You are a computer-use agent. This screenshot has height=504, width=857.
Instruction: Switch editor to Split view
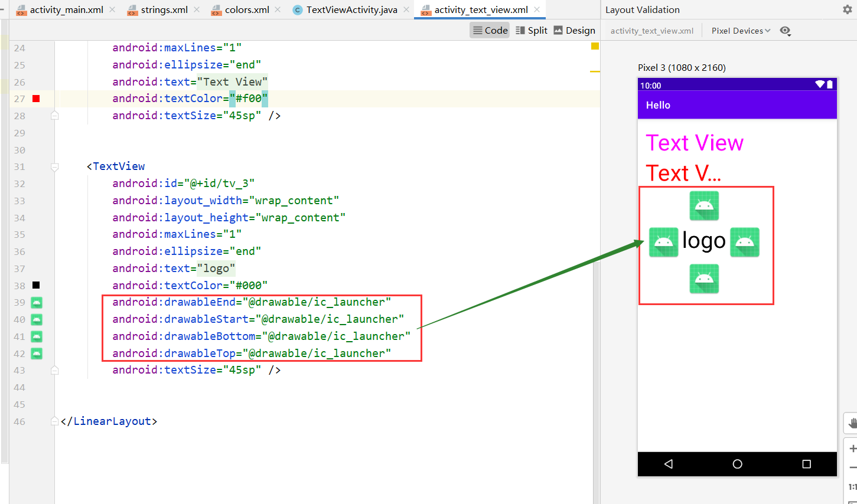(x=532, y=30)
